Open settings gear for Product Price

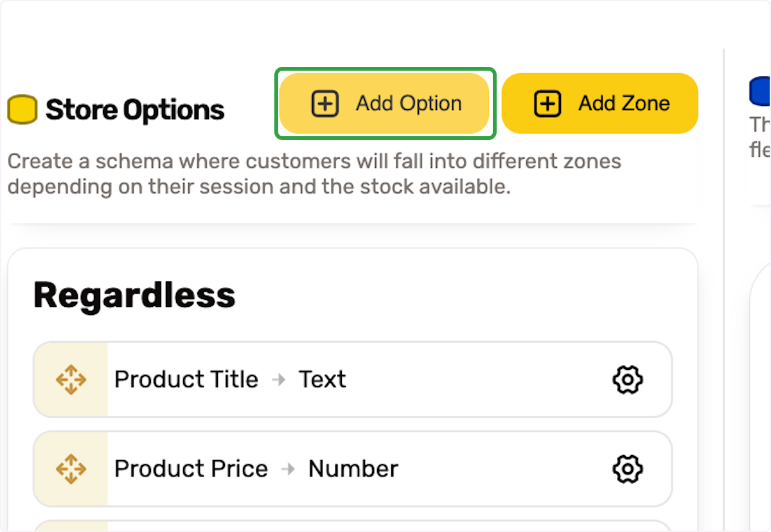[x=628, y=469]
